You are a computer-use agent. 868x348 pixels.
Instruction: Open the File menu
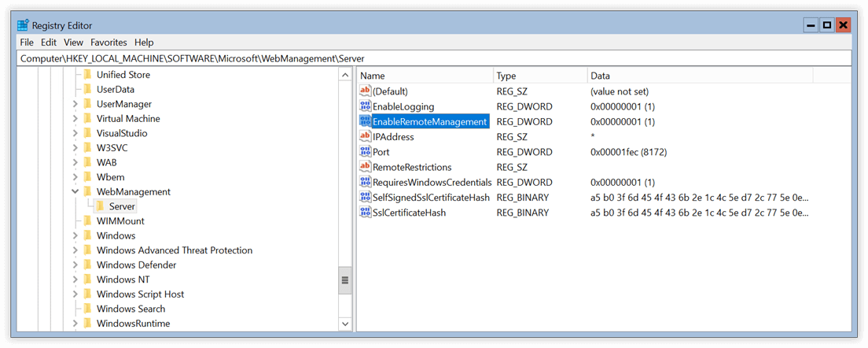pos(27,42)
